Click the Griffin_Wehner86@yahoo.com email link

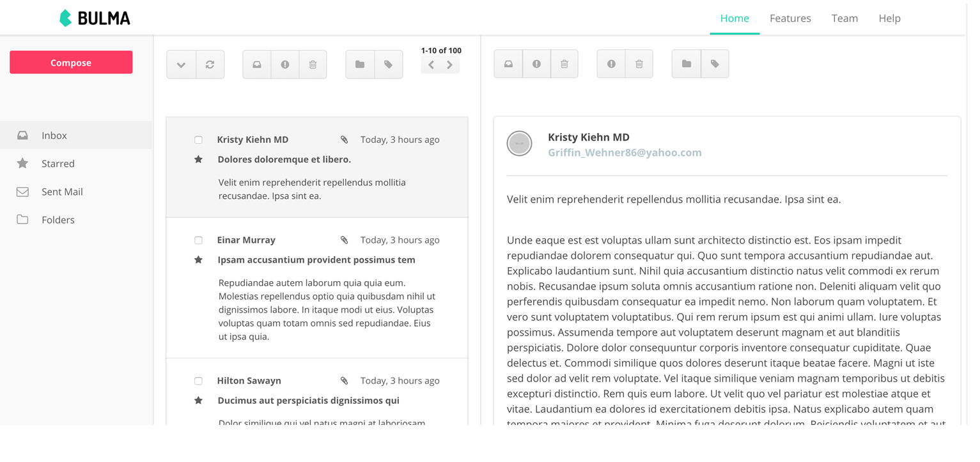(625, 152)
